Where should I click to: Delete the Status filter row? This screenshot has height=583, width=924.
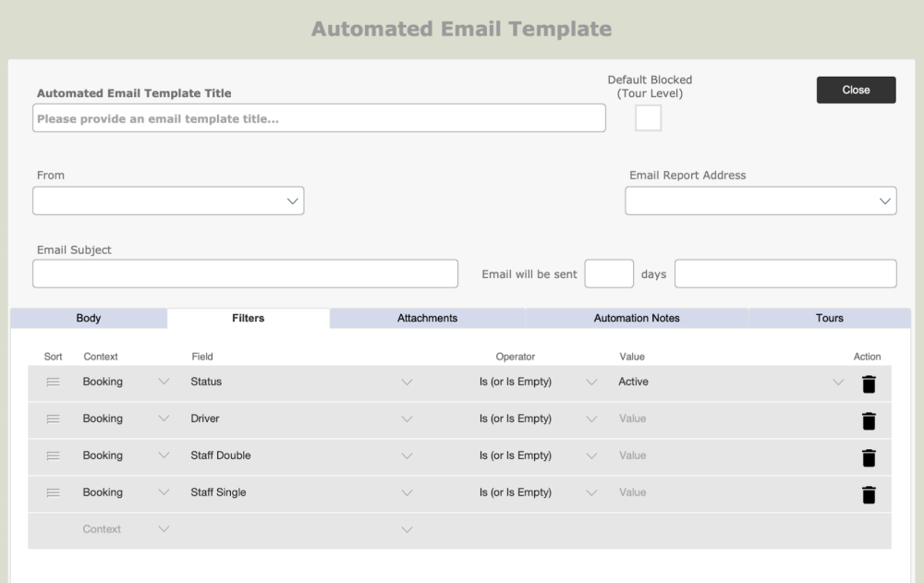point(869,383)
